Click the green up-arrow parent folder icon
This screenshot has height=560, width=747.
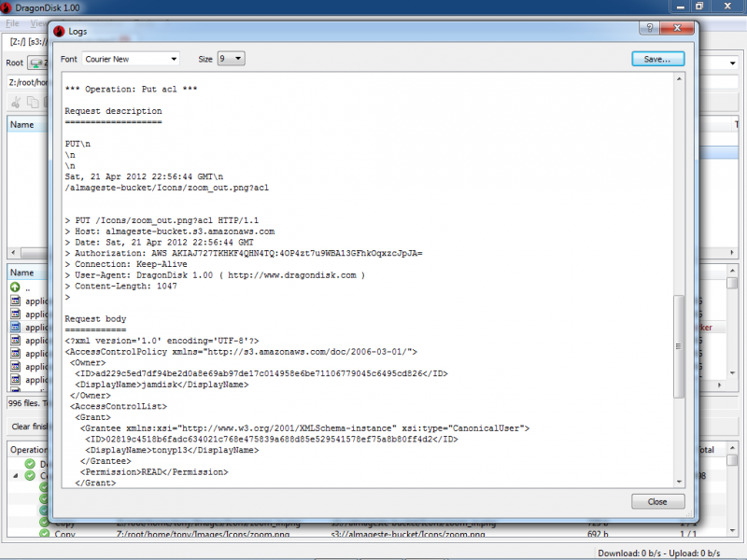(15, 287)
